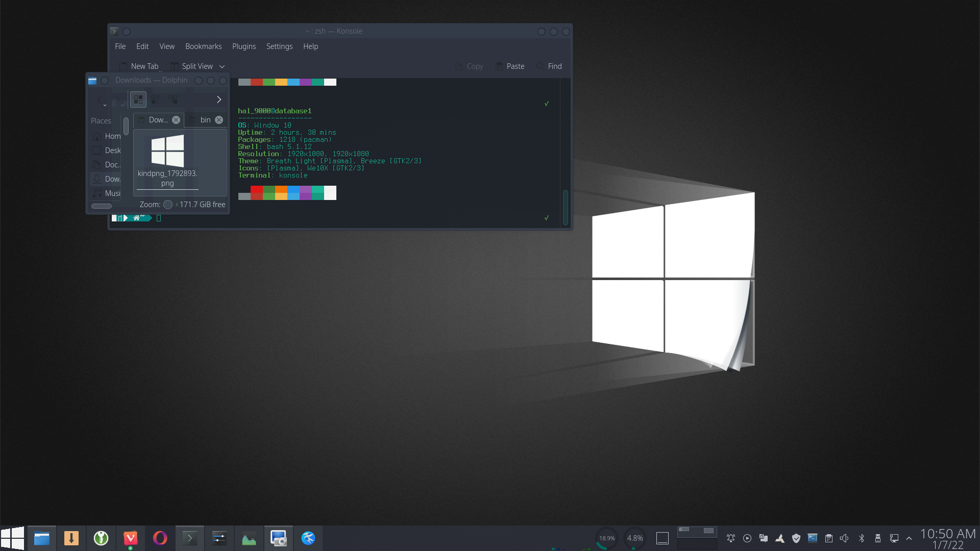The width and height of the screenshot is (980, 551).
Task: Open the Plugins menu in Konsole
Action: 244,46
